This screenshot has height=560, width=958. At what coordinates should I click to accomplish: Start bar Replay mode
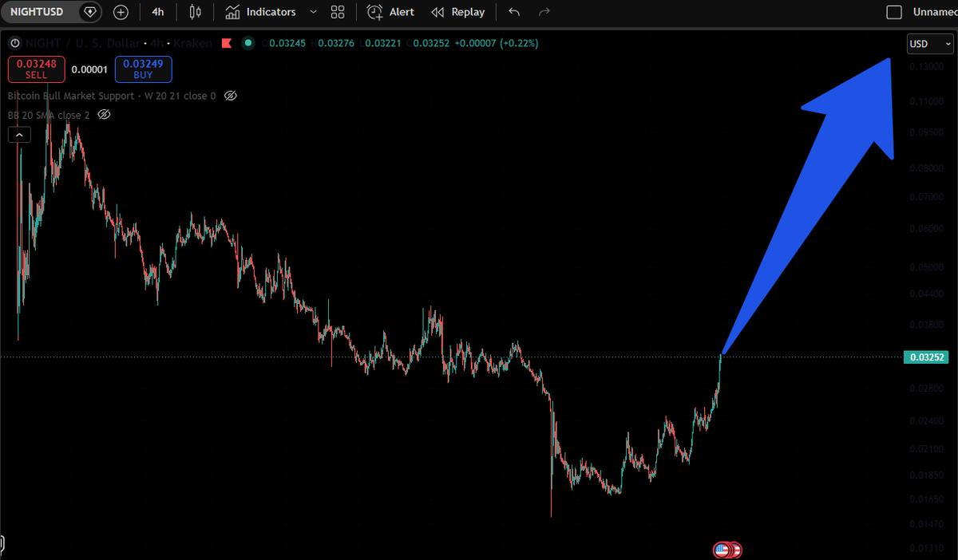(457, 12)
